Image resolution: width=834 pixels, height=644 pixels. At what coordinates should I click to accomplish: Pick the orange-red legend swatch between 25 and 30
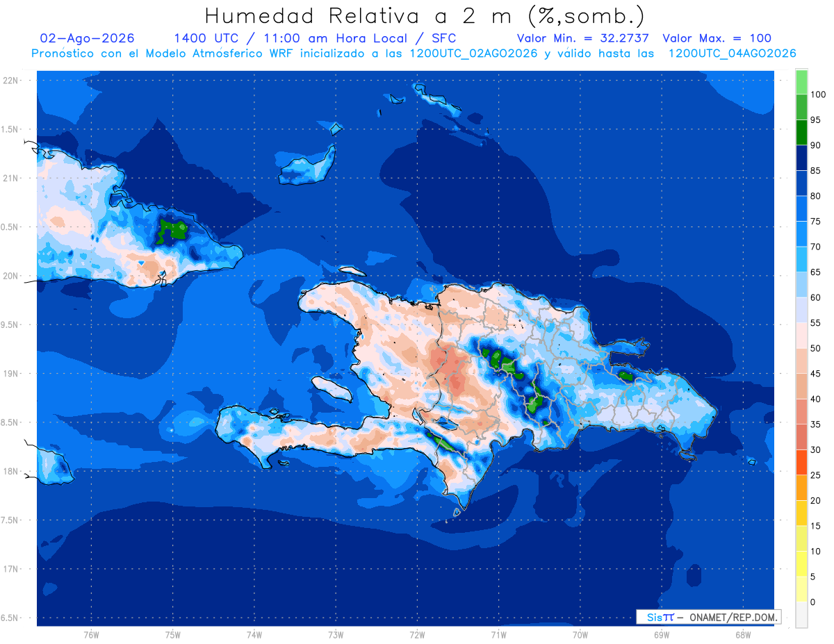[x=801, y=463]
